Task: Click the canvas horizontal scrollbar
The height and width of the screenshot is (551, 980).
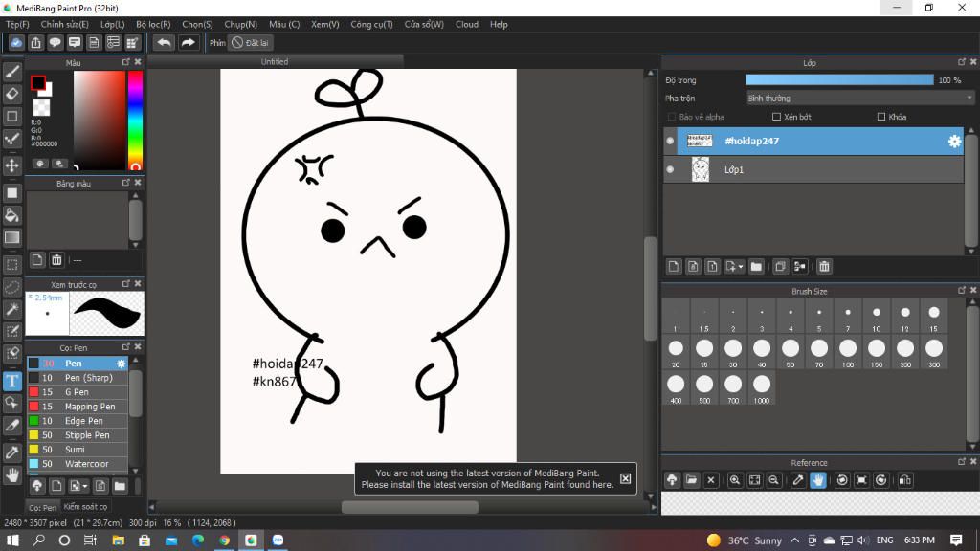Action: 410,507
